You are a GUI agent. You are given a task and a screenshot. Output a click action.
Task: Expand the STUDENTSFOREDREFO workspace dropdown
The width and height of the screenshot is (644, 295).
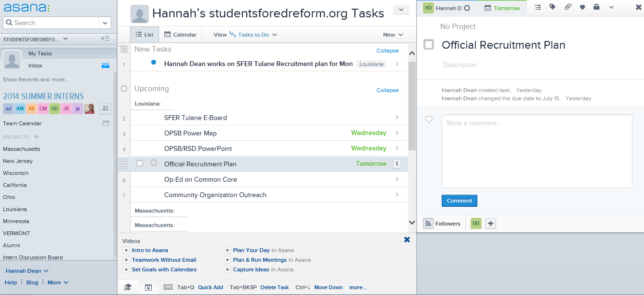66,39
